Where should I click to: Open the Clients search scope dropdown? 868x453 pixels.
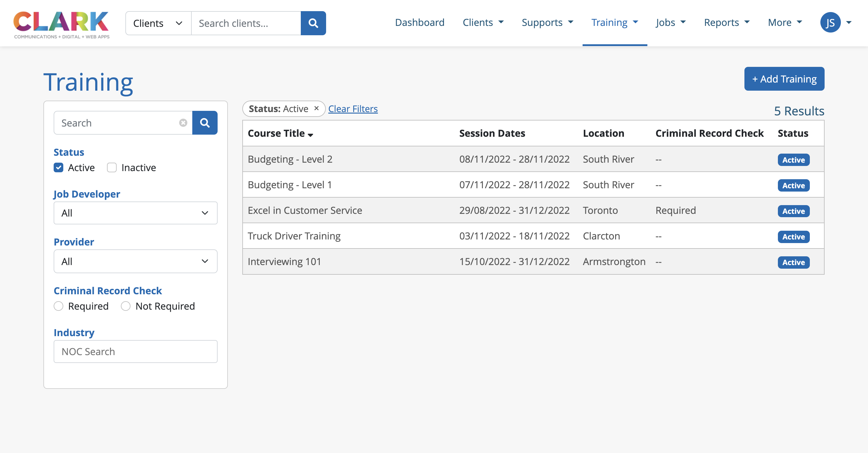pos(158,23)
